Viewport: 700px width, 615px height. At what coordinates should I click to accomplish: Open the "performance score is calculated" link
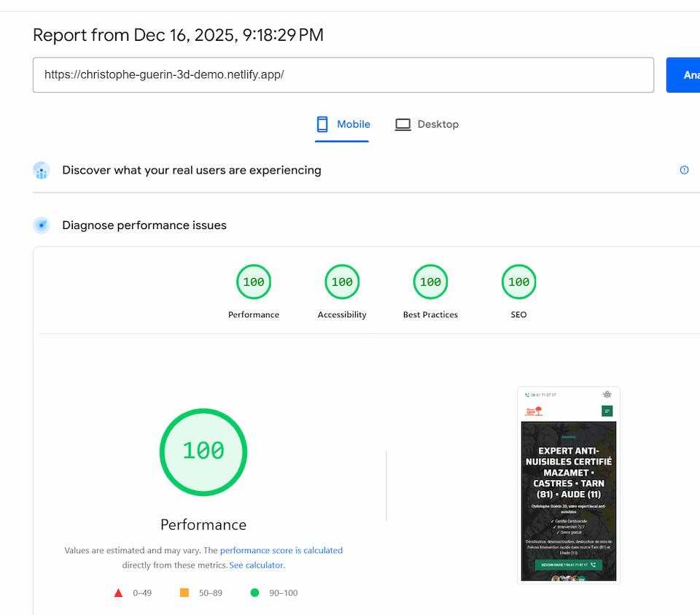(x=281, y=551)
